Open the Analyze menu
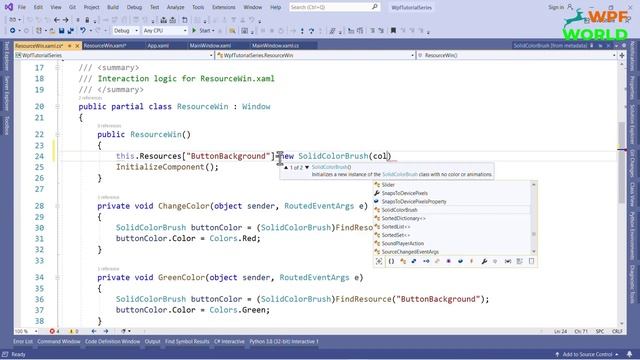 pyautogui.click(x=176, y=7)
